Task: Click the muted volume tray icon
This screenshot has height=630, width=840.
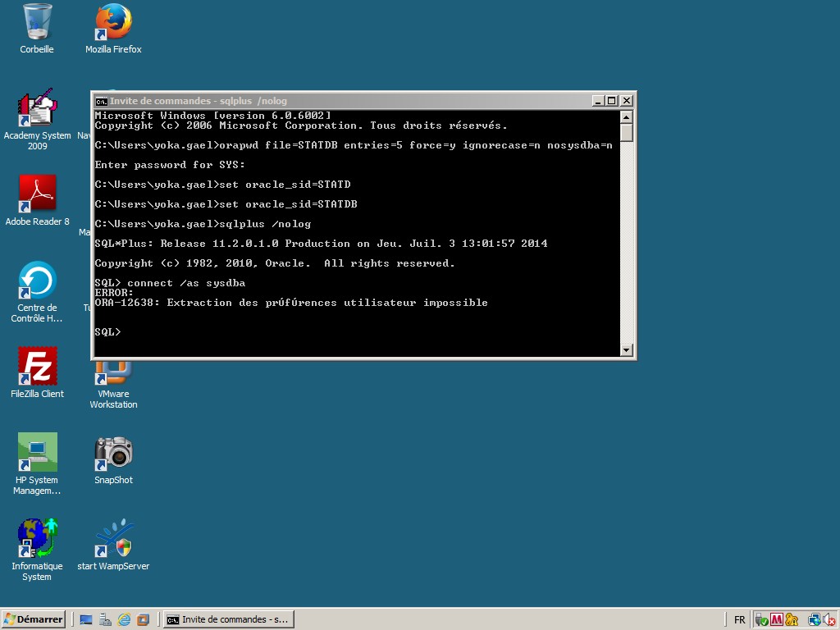Action: [829, 620]
